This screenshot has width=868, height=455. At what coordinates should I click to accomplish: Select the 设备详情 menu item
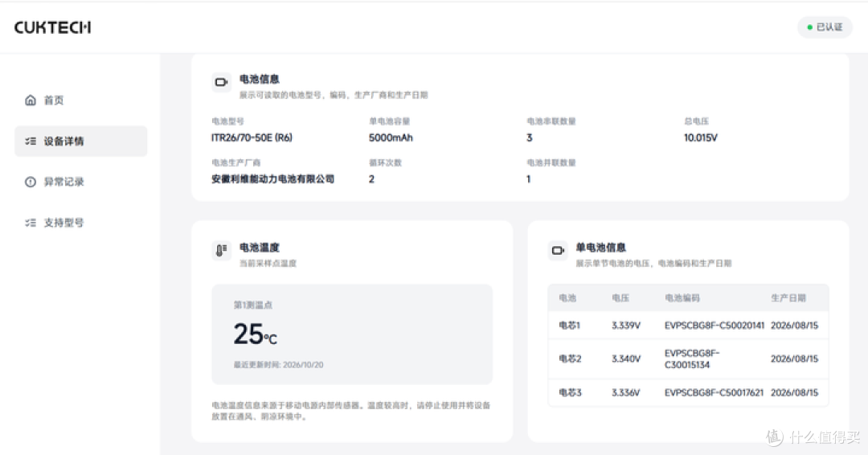click(81, 141)
